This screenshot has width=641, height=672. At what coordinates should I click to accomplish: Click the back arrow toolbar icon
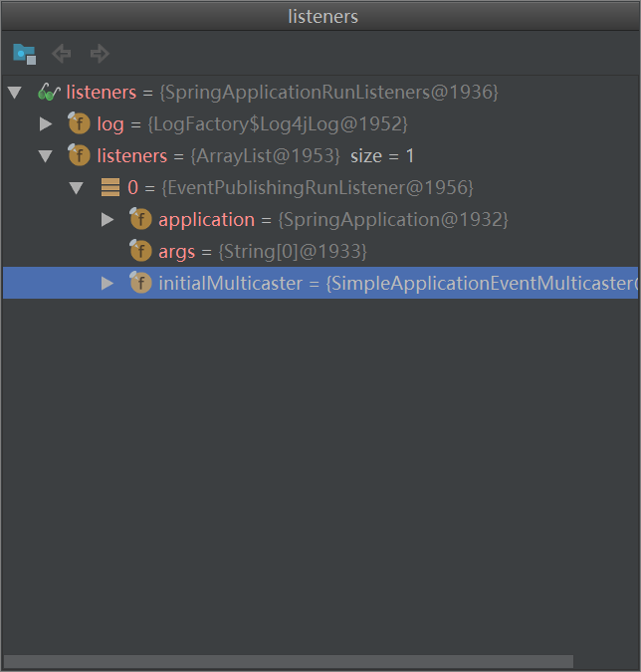(x=62, y=54)
